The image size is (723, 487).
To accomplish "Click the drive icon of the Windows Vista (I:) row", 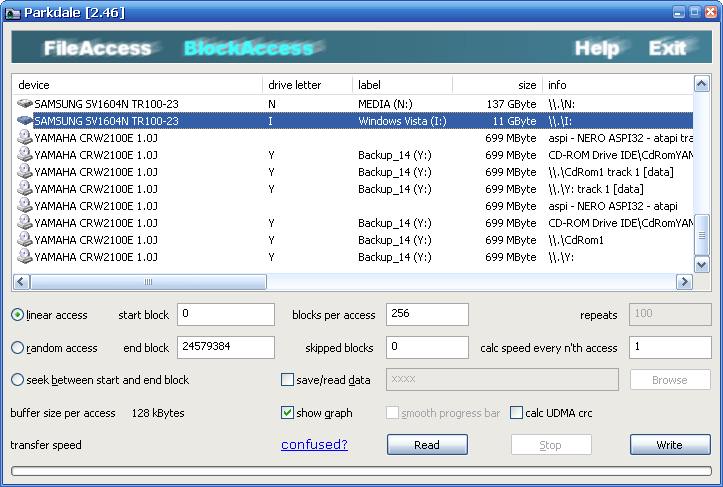I will [25, 121].
